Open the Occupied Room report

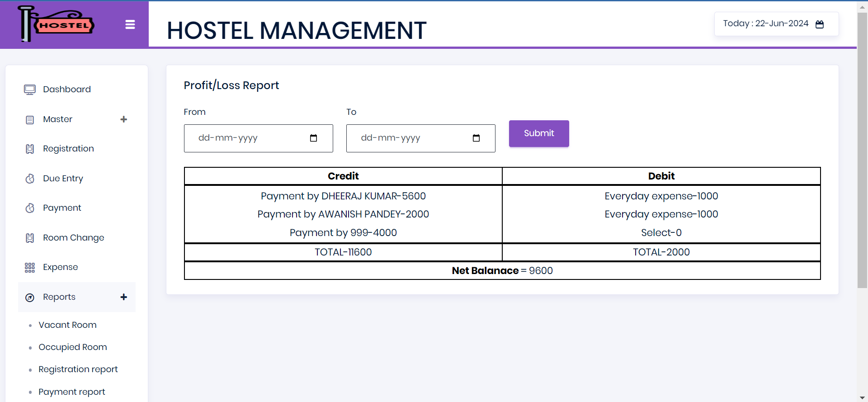(x=73, y=347)
